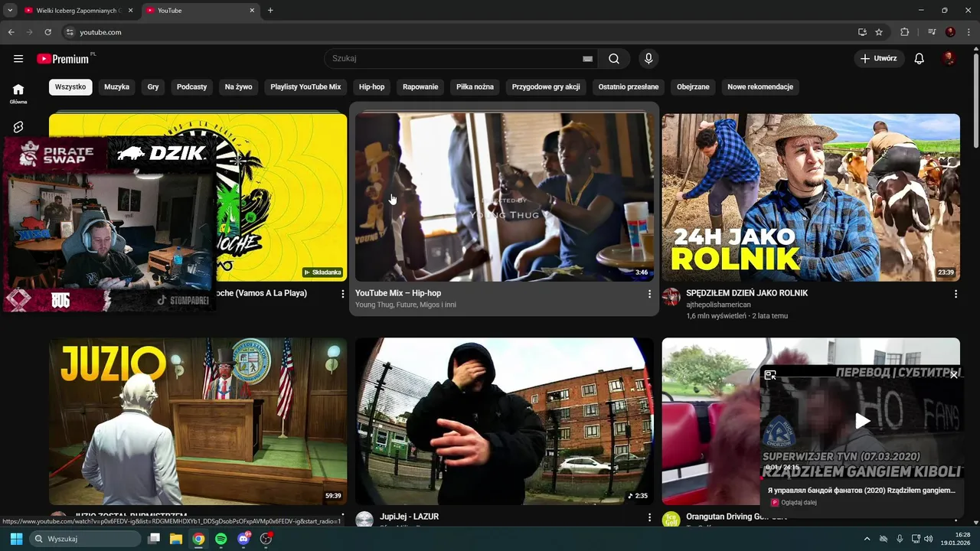Open the Home (Główna) sidebar item
The height and width of the screenshot is (551, 980).
coord(18,93)
